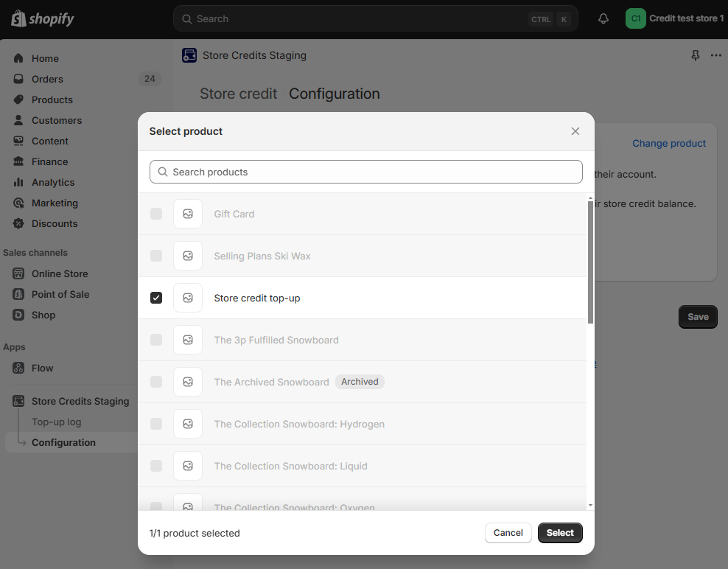Click the Save button behind the dialog
The height and width of the screenshot is (569, 728).
(x=698, y=317)
